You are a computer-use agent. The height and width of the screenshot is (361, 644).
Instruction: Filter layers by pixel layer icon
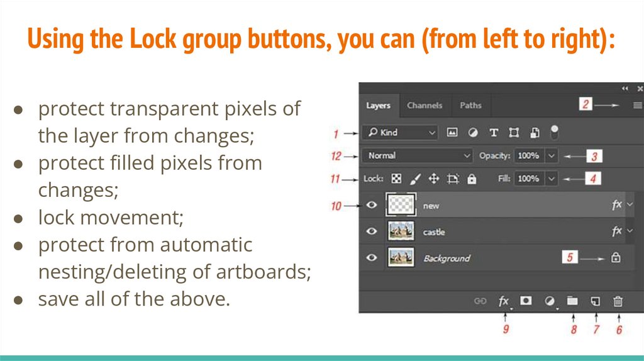[x=452, y=132]
